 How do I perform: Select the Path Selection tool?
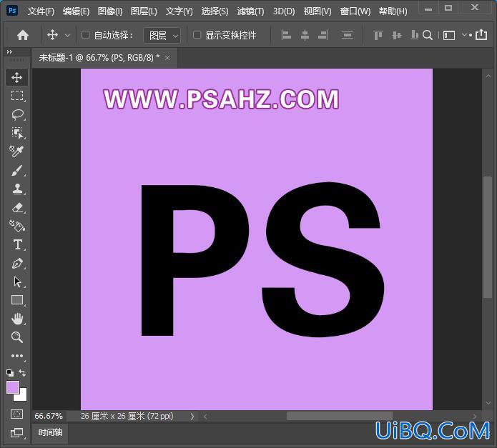(x=17, y=282)
